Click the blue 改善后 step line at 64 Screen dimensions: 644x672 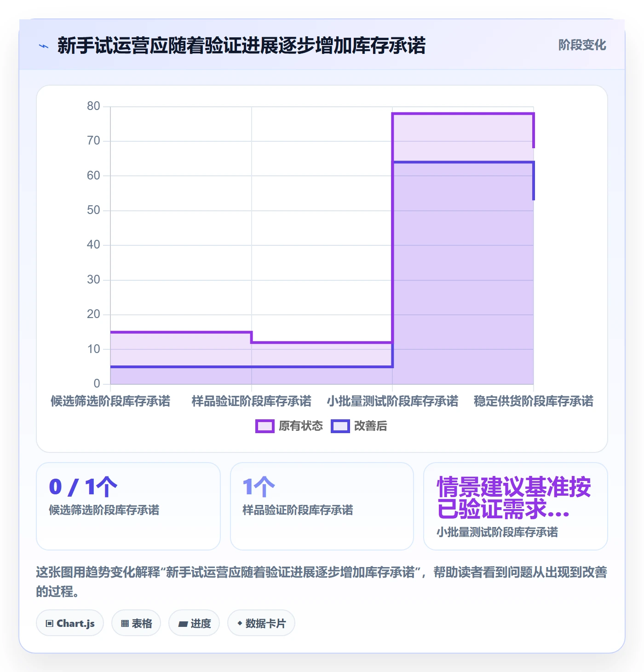[x=463, y=162]
